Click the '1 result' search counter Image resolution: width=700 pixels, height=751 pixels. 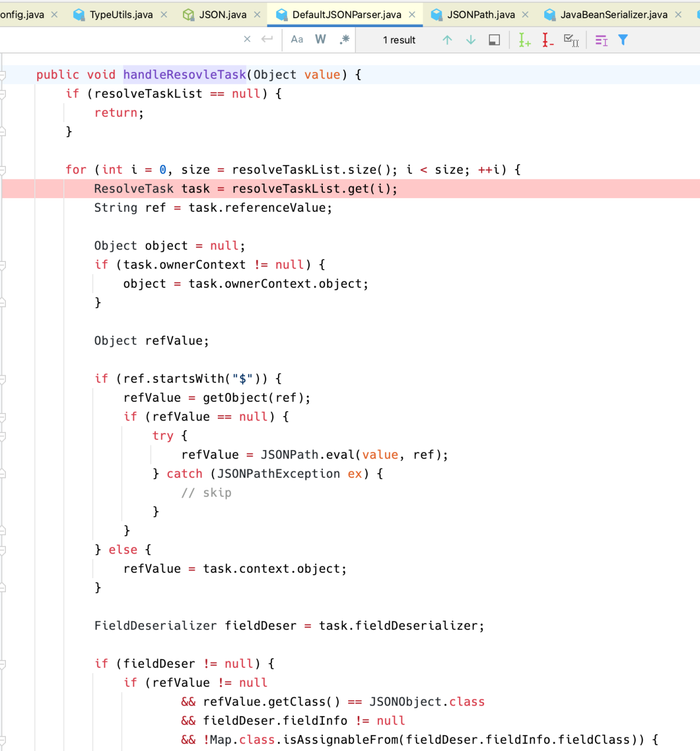[399, 40]
